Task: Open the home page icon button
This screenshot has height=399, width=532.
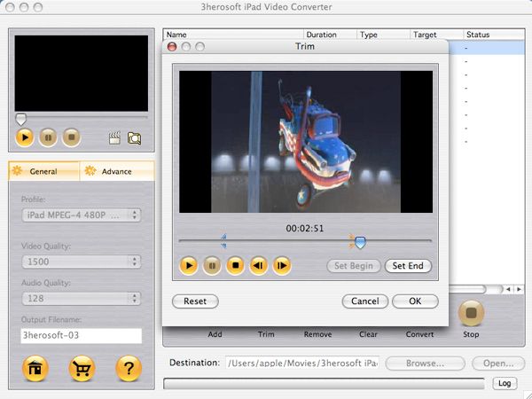Action: coord(35,369)
